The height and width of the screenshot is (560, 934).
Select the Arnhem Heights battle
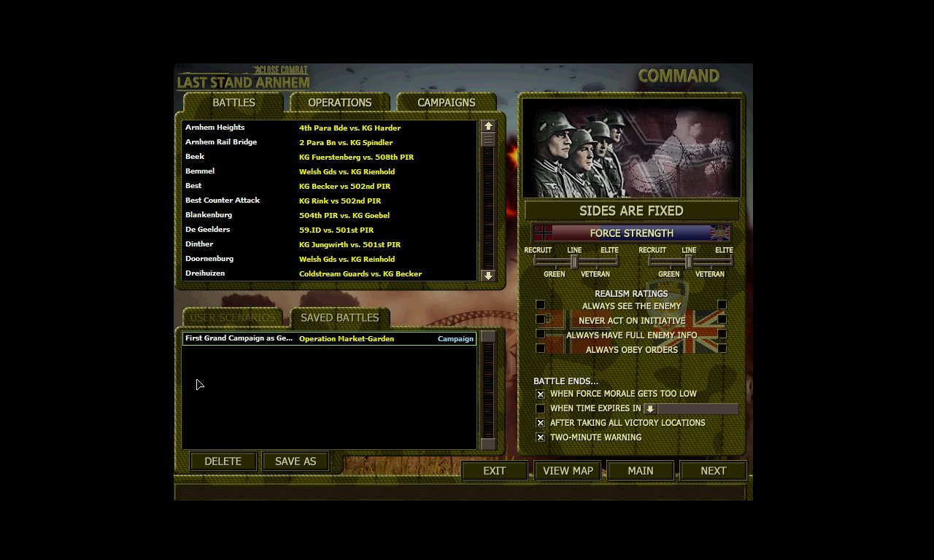click(x=329, y=128)
